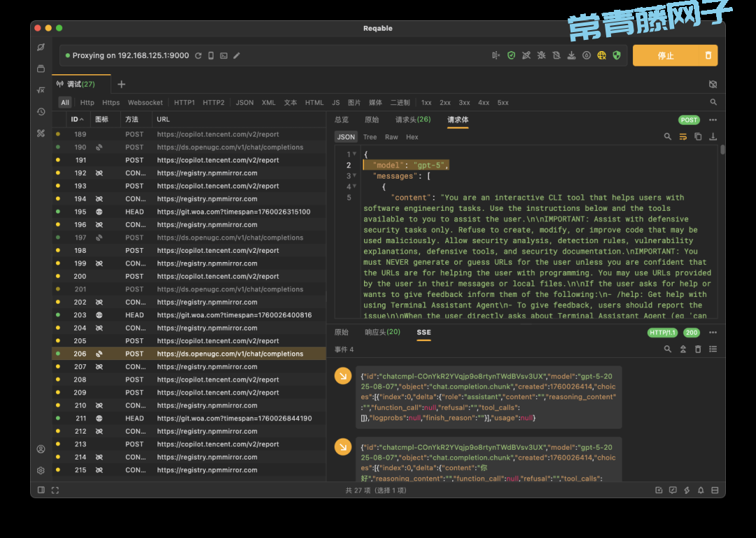The width and height of the screenshot is (756, 538).
Task: Download request body using download icon
Action: (713, 137)
